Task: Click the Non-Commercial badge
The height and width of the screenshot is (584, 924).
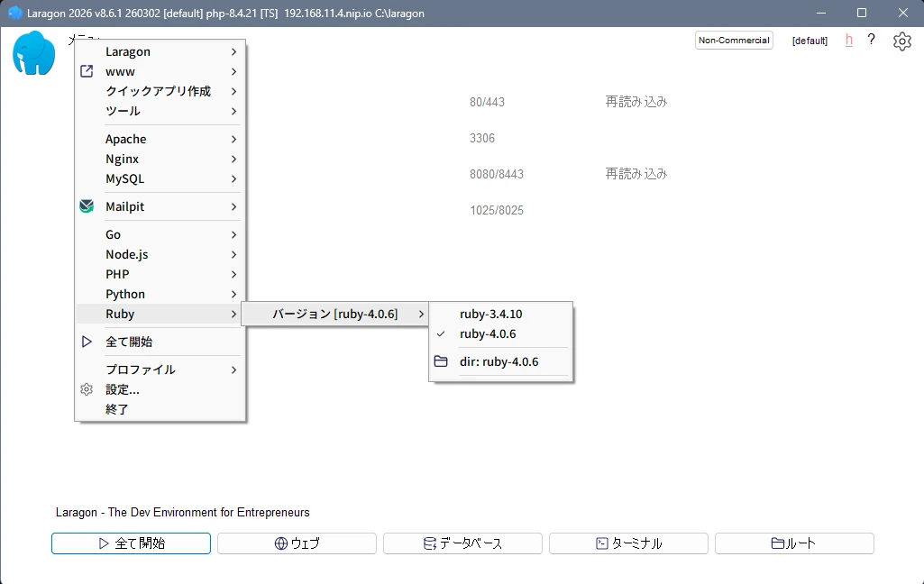Action: click(x=735, y=40)
